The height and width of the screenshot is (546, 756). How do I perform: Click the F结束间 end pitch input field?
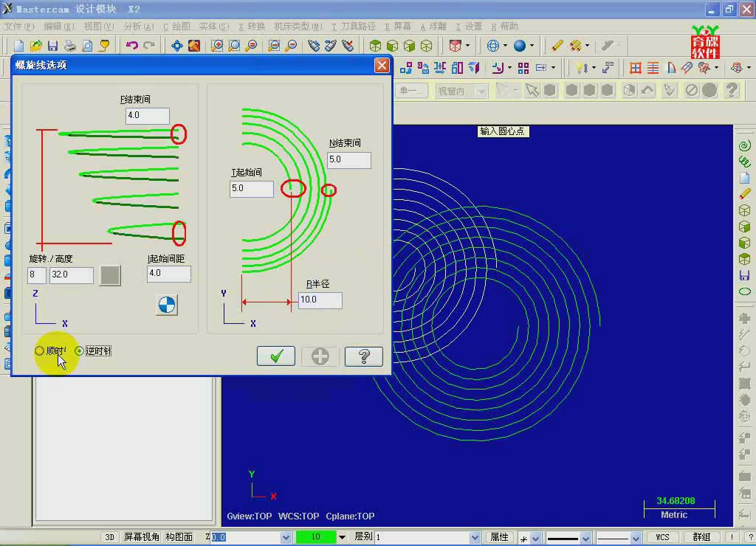(148, 116)
